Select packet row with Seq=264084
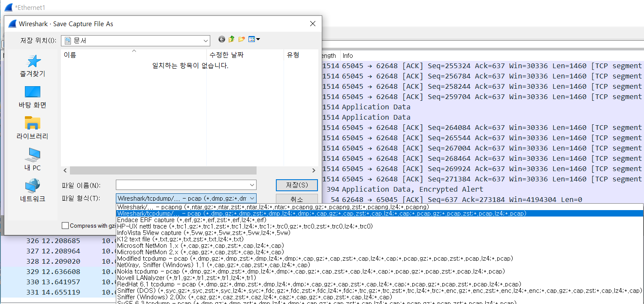The height and width of the screenshot is (304, 644). tap(482, 127)
